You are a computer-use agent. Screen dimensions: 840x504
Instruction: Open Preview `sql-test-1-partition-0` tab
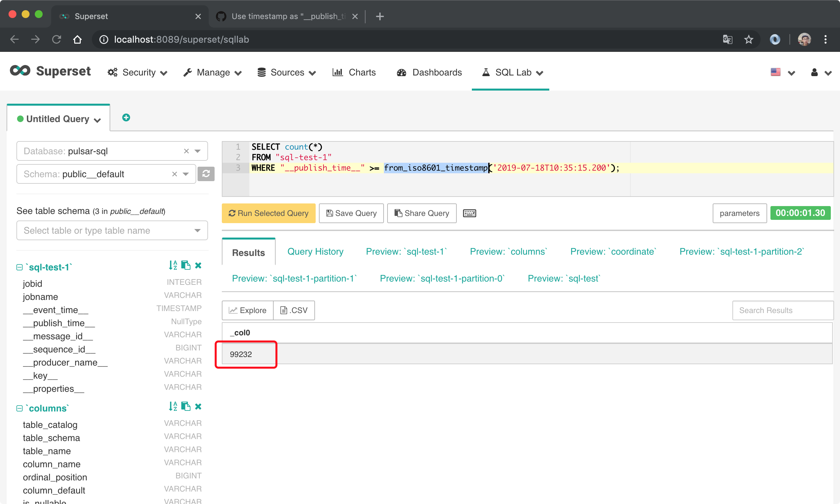[442, 279]
